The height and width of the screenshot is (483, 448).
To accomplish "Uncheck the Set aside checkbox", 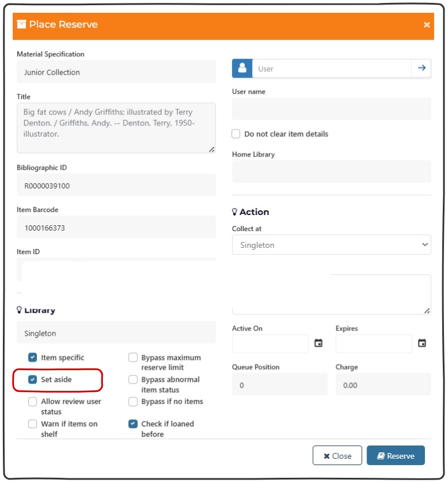I will tap(33, 380).
